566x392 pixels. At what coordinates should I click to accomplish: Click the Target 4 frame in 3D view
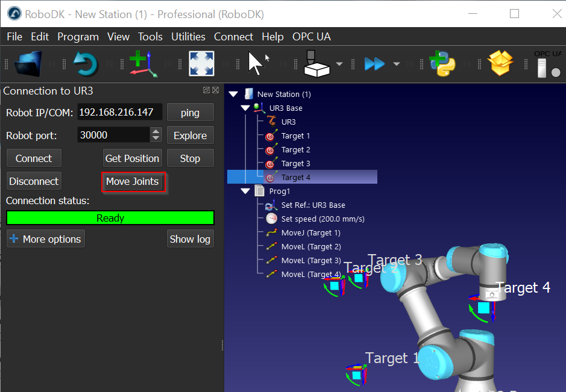[x=483, y=308]
